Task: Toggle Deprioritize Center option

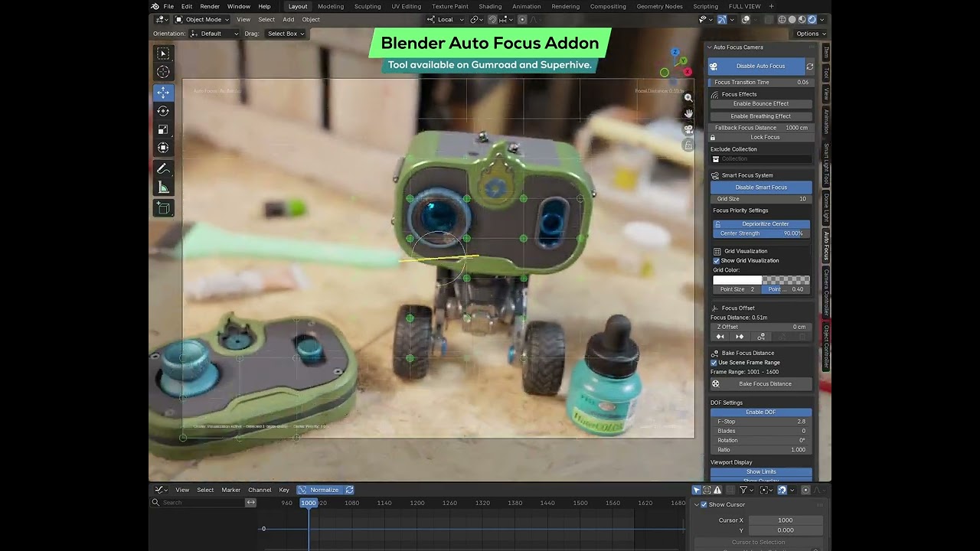Action: click(x=762, y=224)
